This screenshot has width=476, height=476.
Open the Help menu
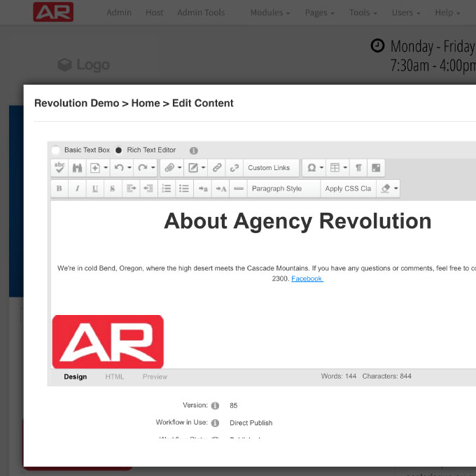[447, 13]
